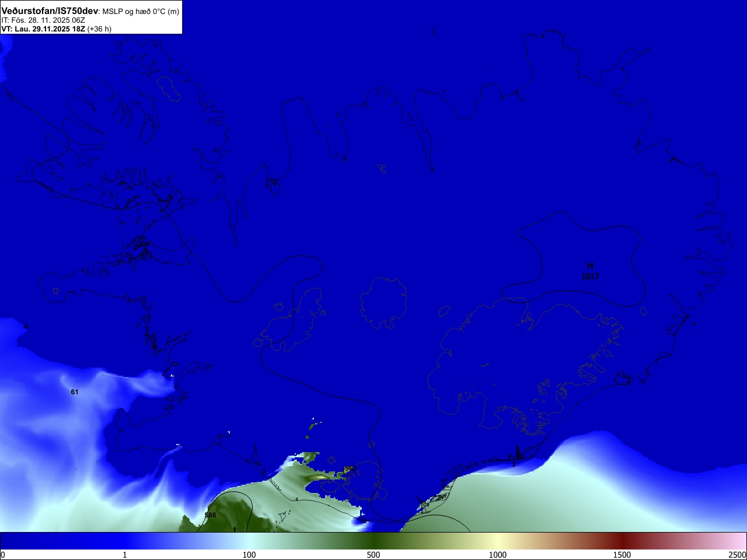
Task: Click the "100" tick on the color scale
Action: (x=249, y=555)
